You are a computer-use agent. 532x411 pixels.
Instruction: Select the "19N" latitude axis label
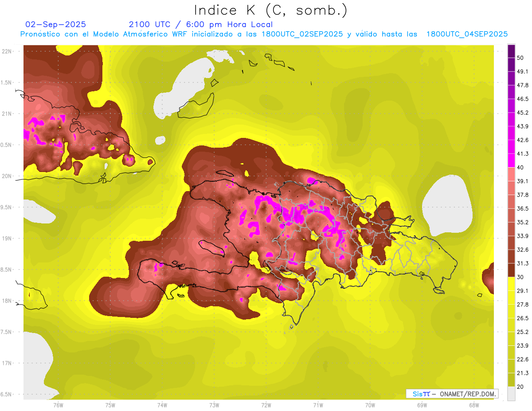tap(7, 239)
